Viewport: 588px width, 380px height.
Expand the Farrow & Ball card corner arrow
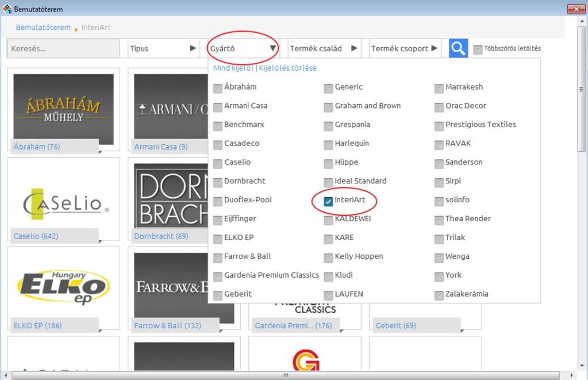(x=221, y=331)
